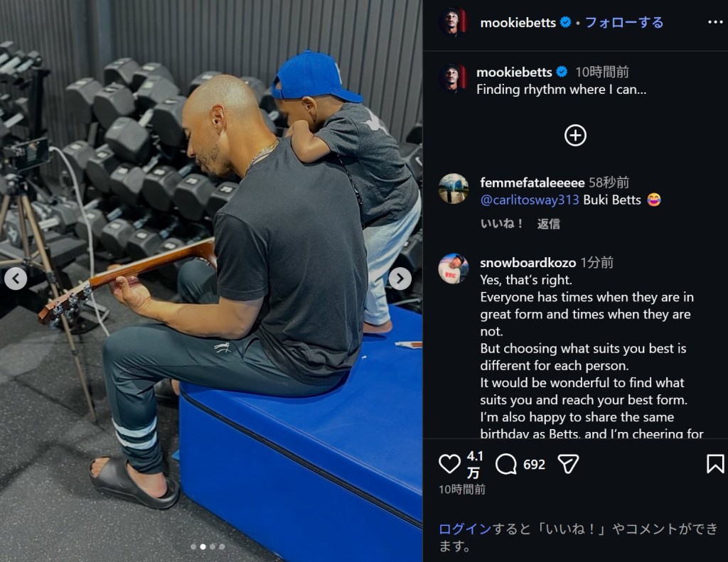Open the @carlitosway313 mention link
This screenshot has height=562, width=728.
[x=529, y=200]
